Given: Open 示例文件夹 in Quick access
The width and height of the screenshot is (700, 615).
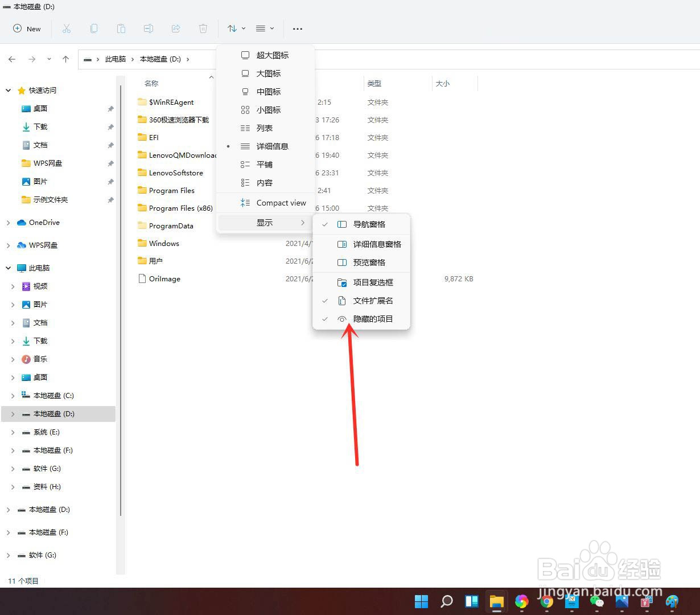Looking at the screenshot, I should [x=44, y=200].
